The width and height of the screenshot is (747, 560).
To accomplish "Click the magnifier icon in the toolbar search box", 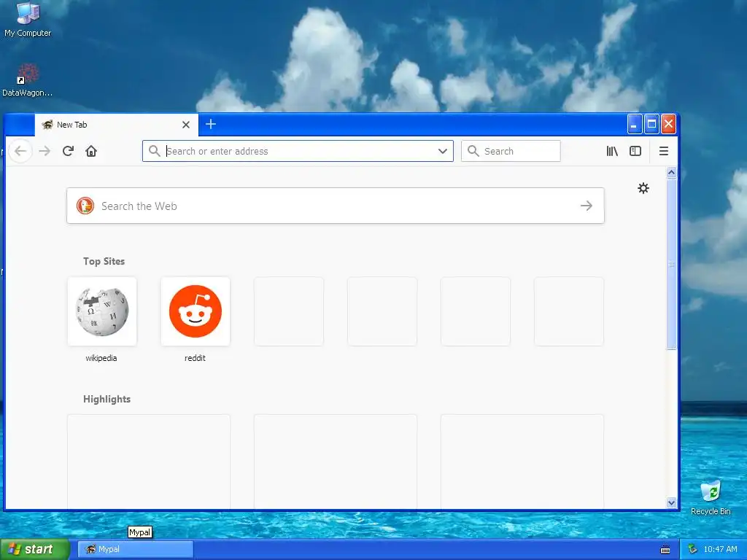I will (473, 151).
